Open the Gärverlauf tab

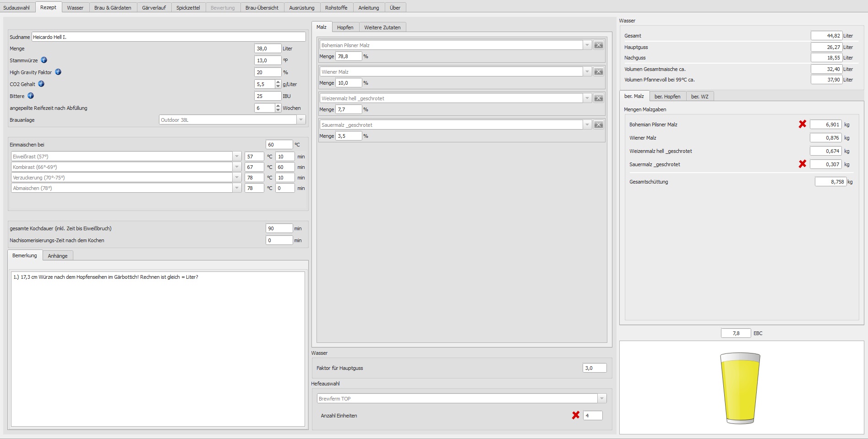(x=154, y=8)
